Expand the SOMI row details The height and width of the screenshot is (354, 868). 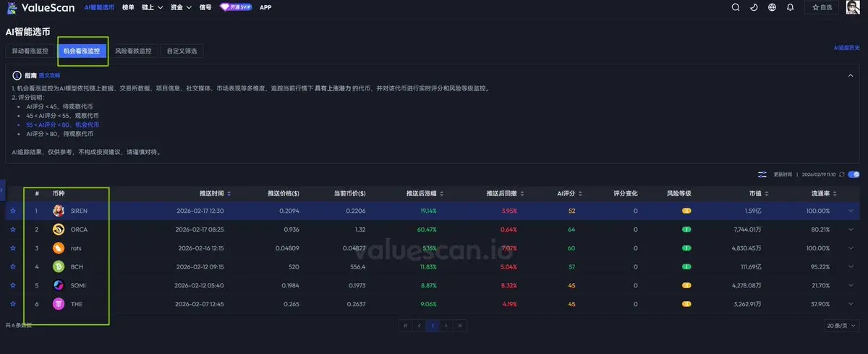tap(851, 285)
